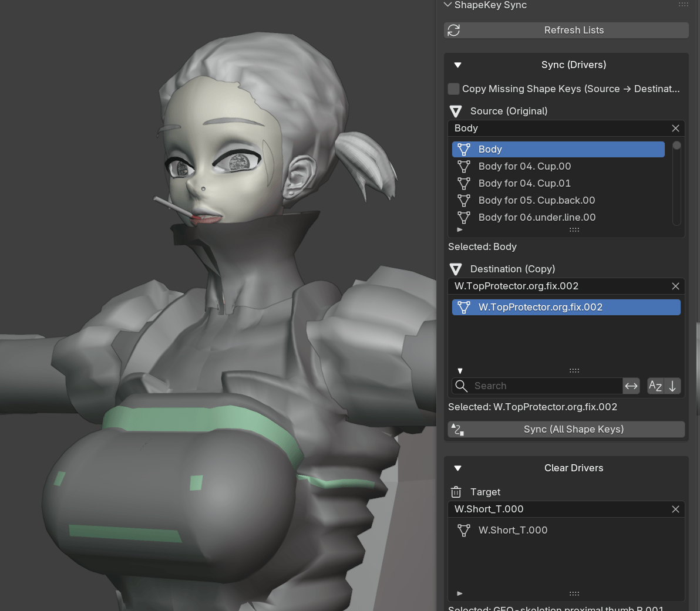The height and width of the screenshot is (611, 700).
Task: Toggle sort by name AZ button
Action: coord(655,386)
